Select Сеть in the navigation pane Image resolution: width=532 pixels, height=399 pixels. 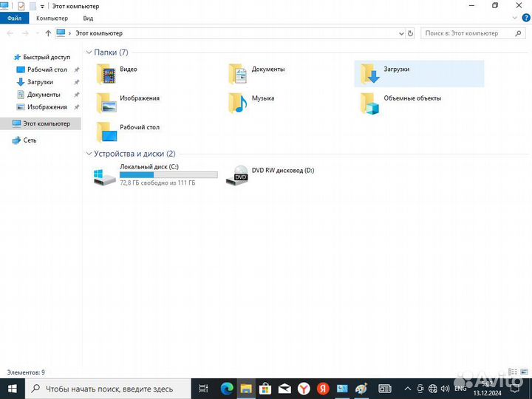pos(30,140)
